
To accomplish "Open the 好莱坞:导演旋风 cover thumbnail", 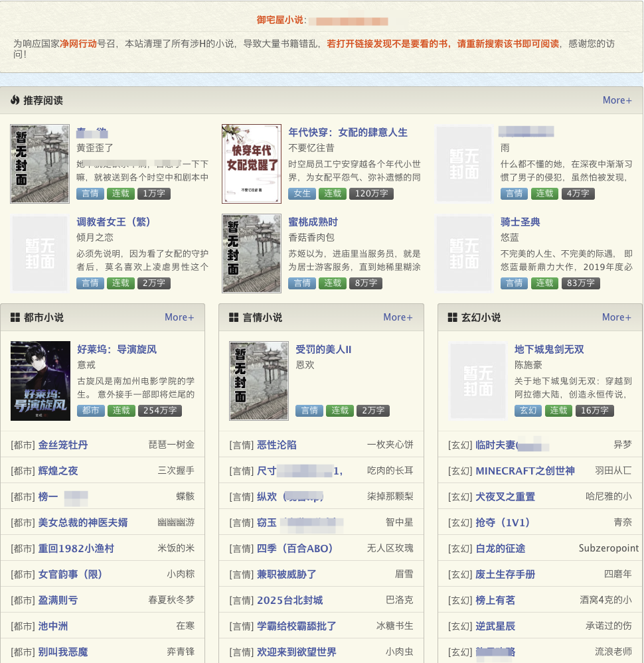I will (40, 380).
